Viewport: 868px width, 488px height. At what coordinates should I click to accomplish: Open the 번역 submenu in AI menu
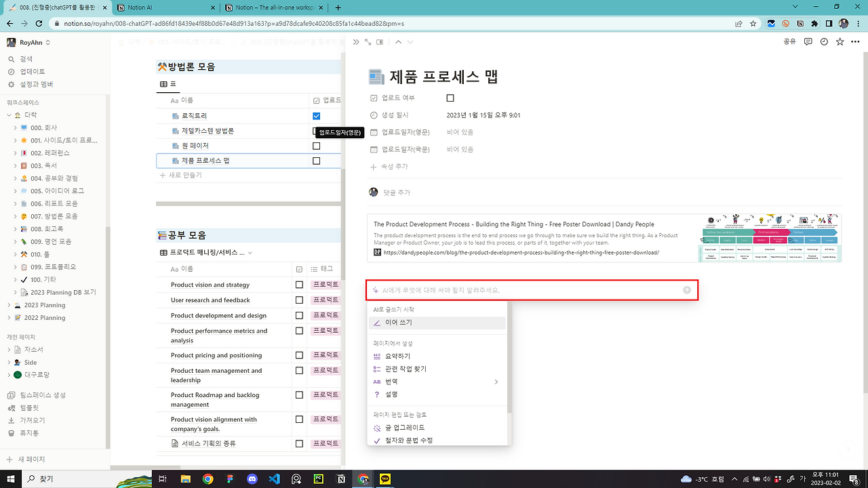[437, 382]
